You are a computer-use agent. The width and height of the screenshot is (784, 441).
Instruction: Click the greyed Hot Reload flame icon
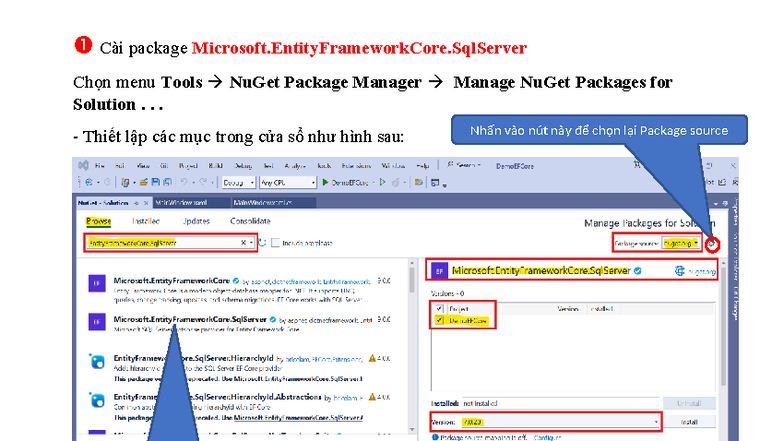(396, 182)
